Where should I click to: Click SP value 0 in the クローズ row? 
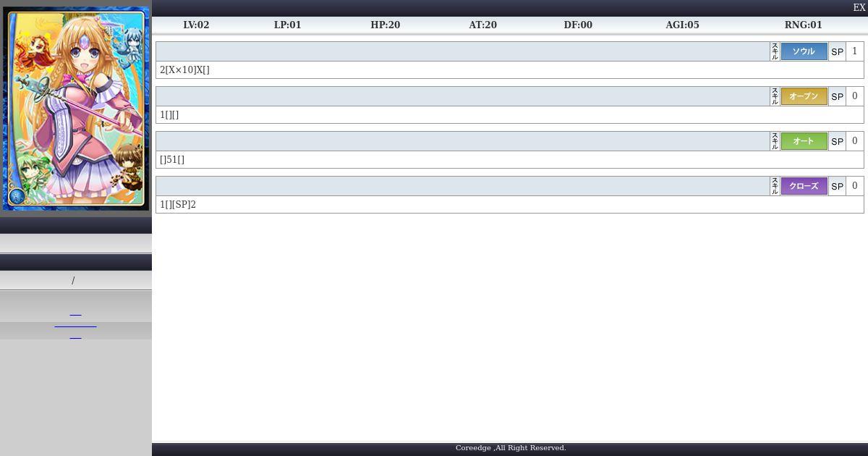pyautogui.click(x=855, y=186)
